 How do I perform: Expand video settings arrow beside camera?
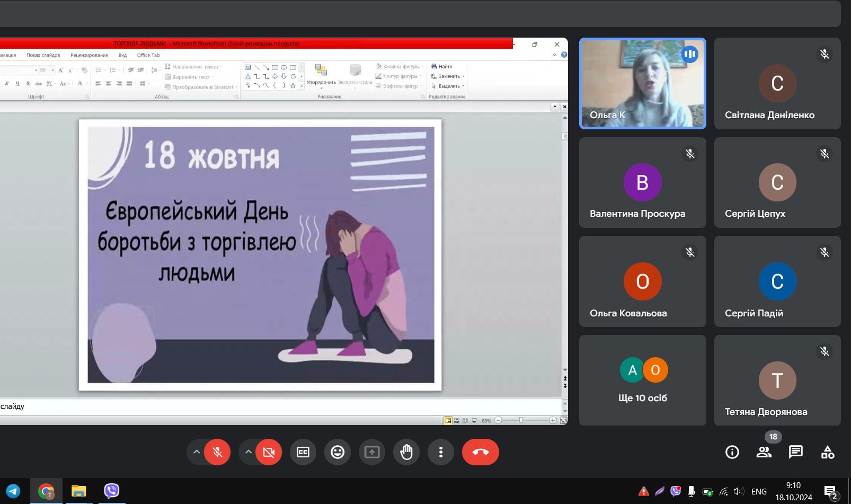(x=248, y=452)
